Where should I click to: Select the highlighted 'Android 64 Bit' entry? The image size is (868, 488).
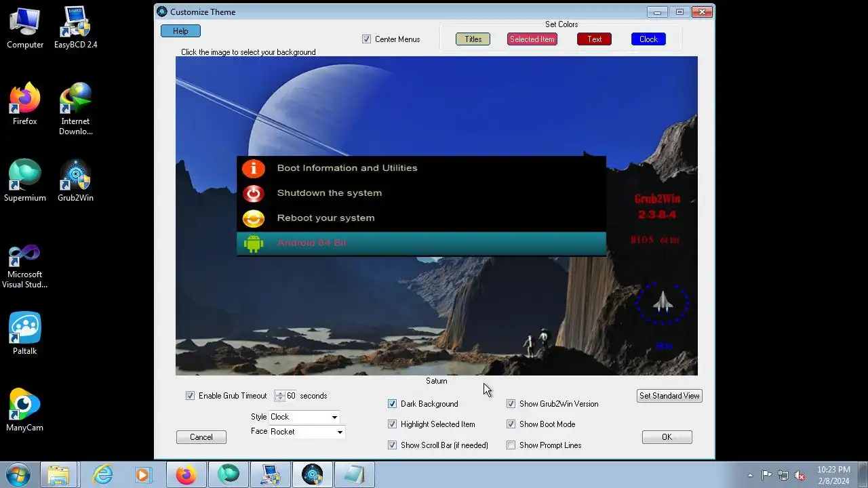coord(421,243)
